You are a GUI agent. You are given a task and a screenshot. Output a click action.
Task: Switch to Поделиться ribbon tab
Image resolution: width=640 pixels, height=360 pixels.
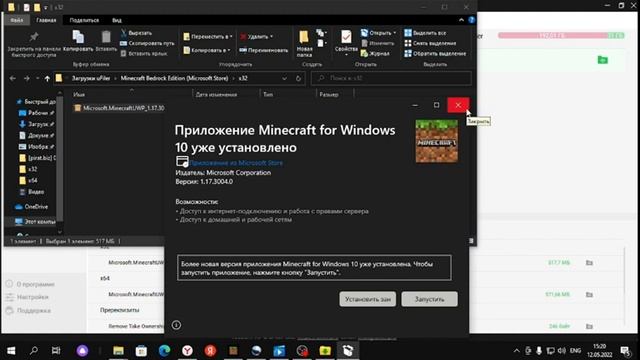pos(84,20)
